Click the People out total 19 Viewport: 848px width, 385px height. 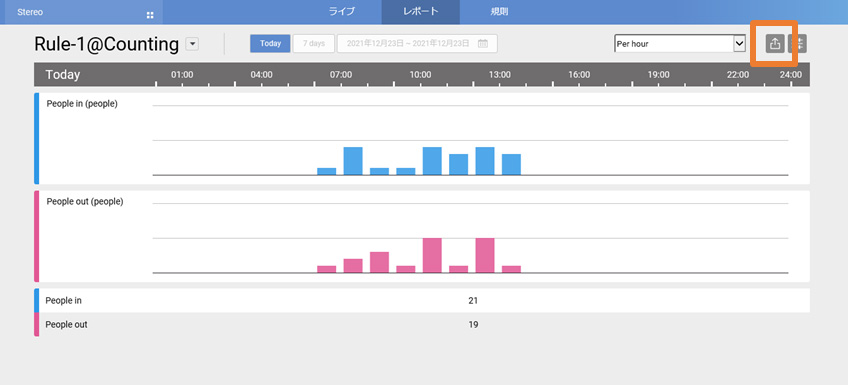[473, 325]
